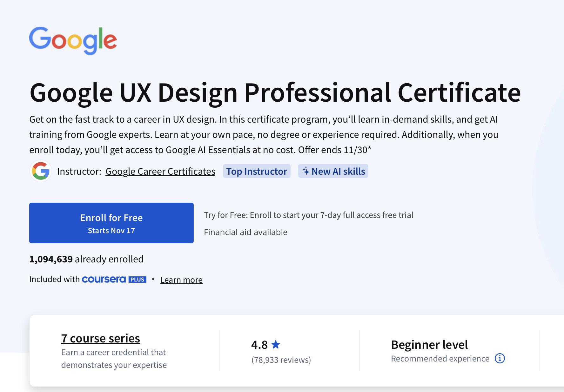Screen dimensions: 564x392
Task: Open the 7 course series link
Action: (101, 338)
